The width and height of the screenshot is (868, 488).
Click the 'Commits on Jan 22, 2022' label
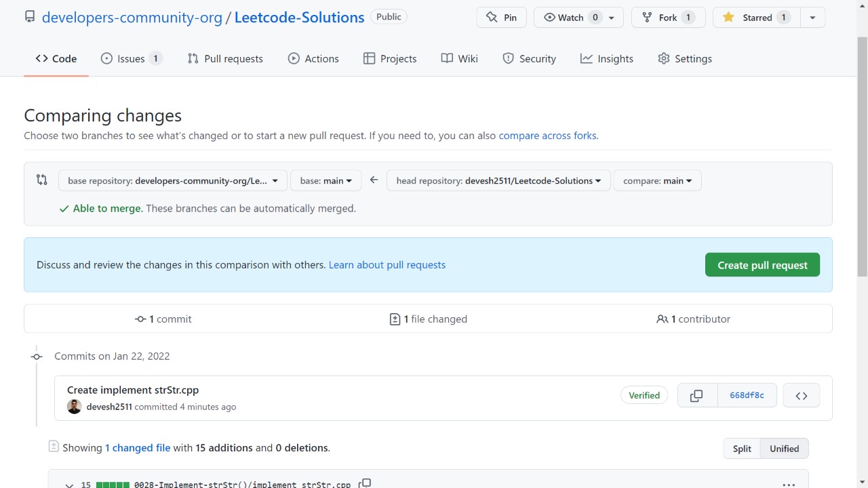112,357
